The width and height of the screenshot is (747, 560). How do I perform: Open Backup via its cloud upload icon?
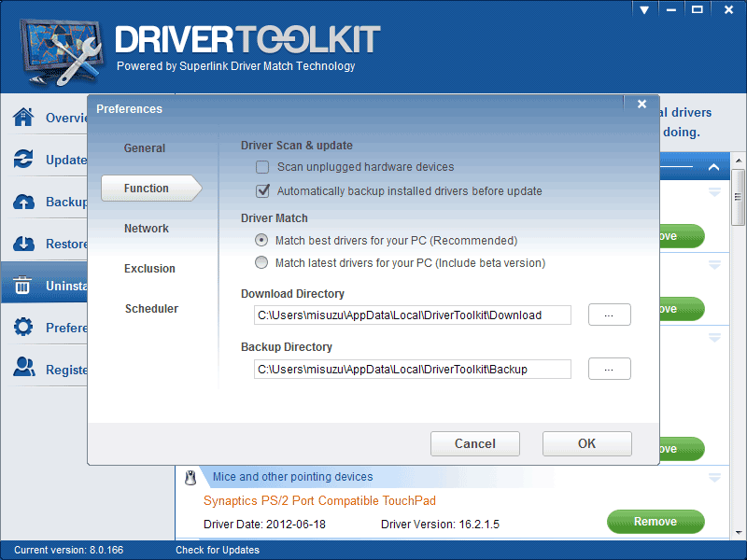(24, 202)
